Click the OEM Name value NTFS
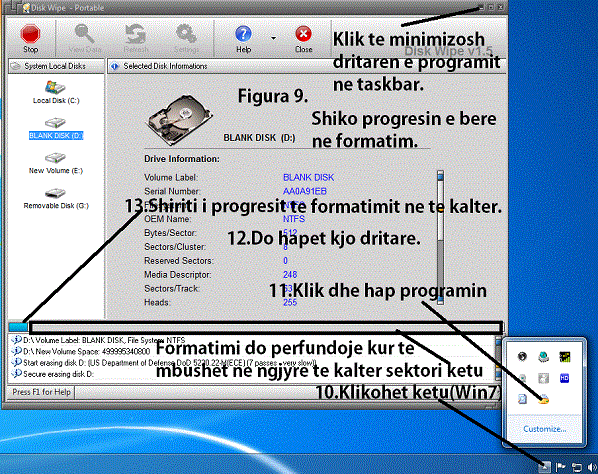Image resolution: width=598 pixels, height=474 pixels. (294, 219)
